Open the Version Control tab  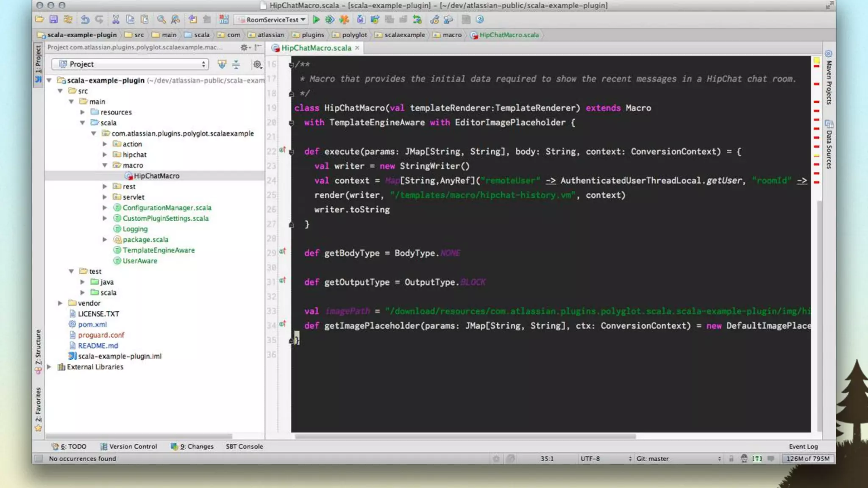click(128, 446)
